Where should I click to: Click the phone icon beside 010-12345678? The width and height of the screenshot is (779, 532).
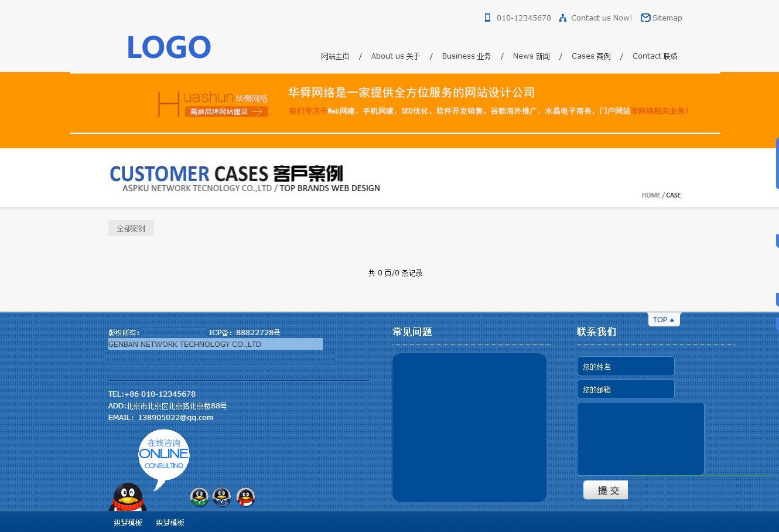(487, 18)
